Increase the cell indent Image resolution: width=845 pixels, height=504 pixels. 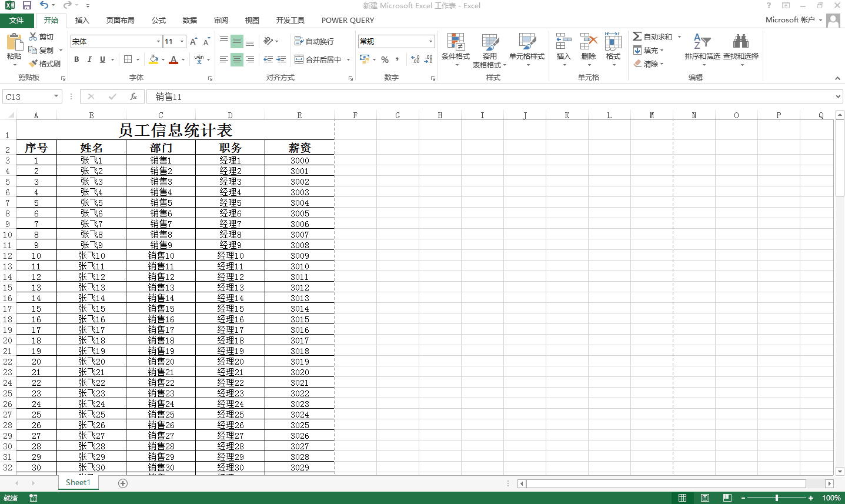(281, 59)
